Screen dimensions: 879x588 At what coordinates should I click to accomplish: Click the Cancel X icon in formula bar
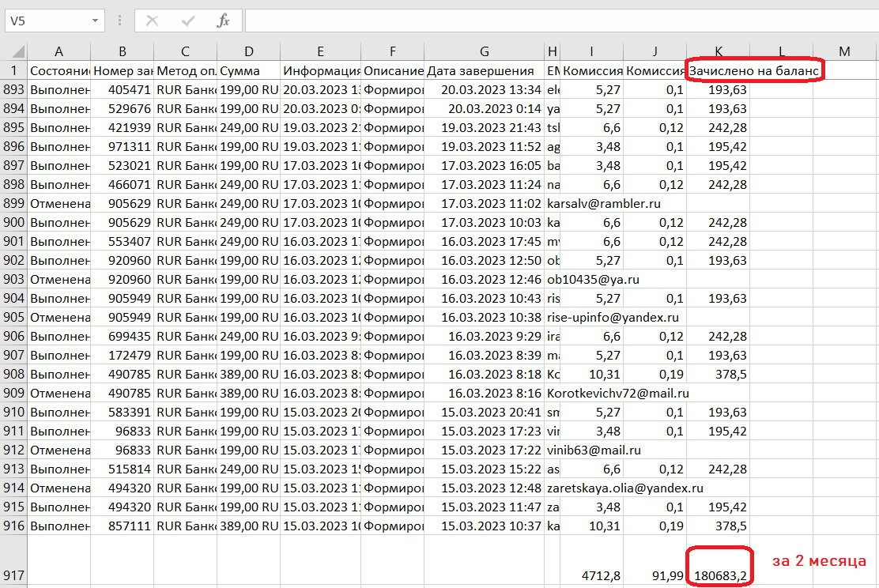click(x=152, y=21)
